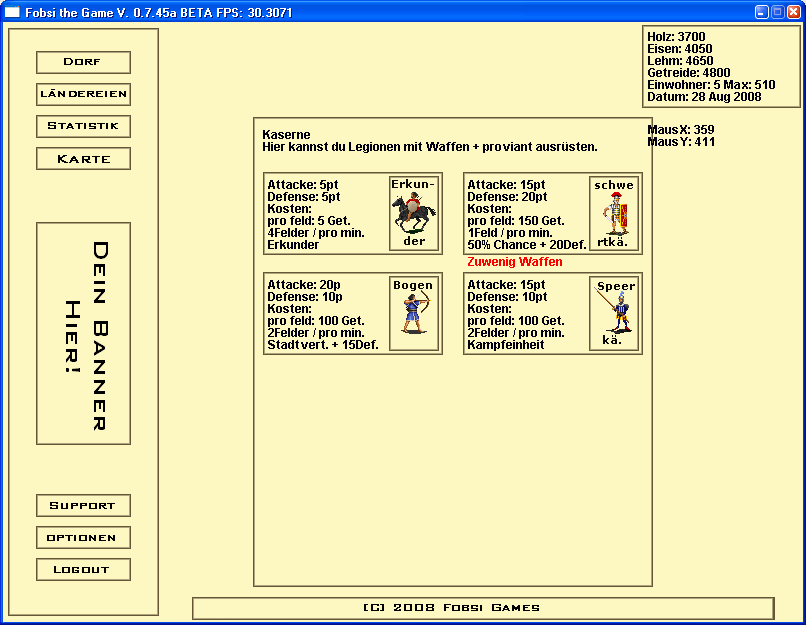The width and height of the screenshot is (806, 625).
Task: Click the resource info panel showing Holz
Action: tap(721, 66)
